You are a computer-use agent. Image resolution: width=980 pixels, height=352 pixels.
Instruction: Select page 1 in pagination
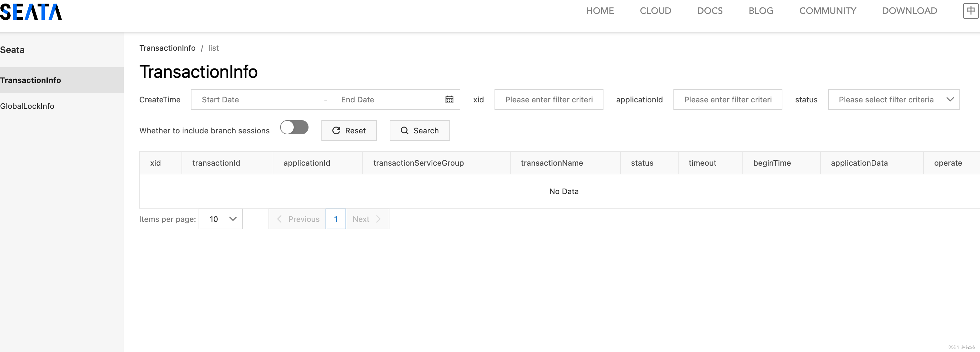pos(336,219)
